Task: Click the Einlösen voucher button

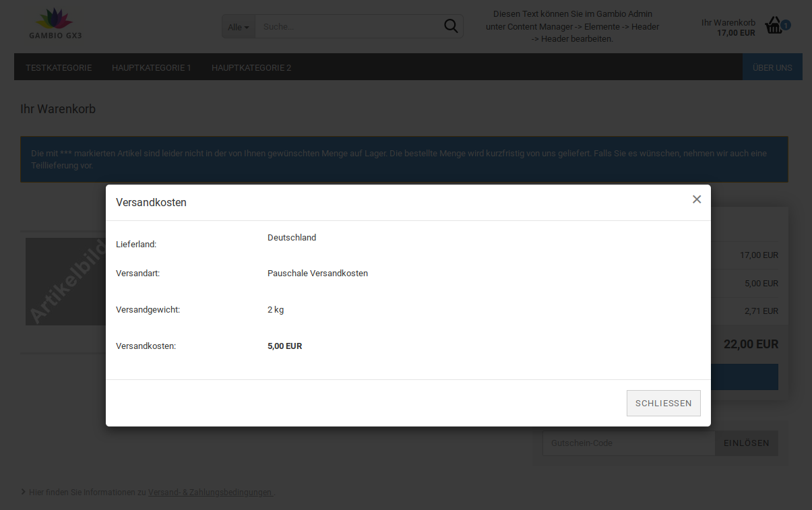Action: click(746, 443)
